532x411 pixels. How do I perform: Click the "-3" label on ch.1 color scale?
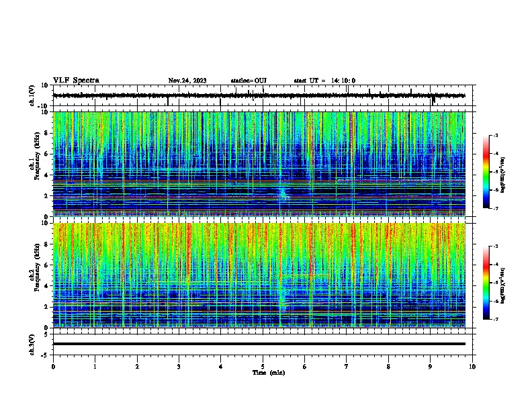[x=496, y=135]
